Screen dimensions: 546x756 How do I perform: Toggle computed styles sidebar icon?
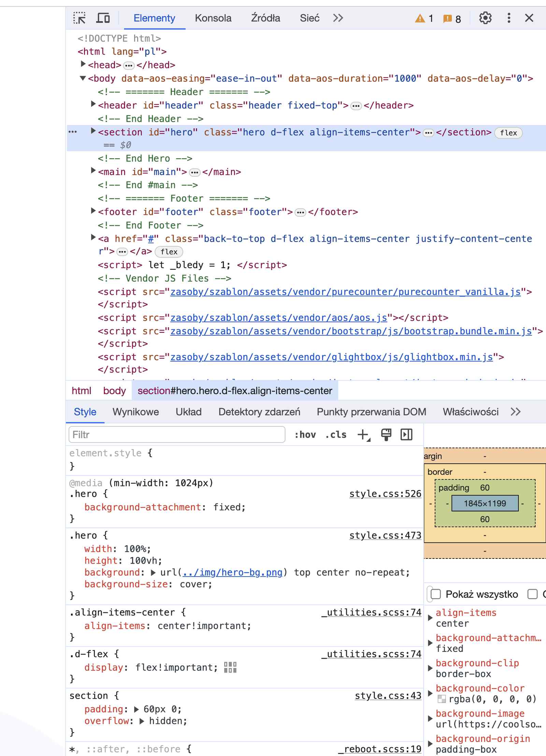(x=406, y=435)
